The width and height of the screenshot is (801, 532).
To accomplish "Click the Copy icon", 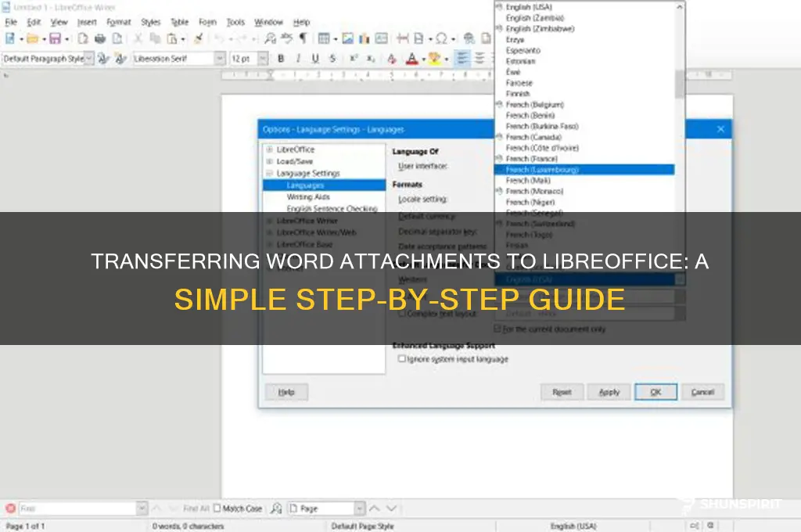I will pos(155,38).
